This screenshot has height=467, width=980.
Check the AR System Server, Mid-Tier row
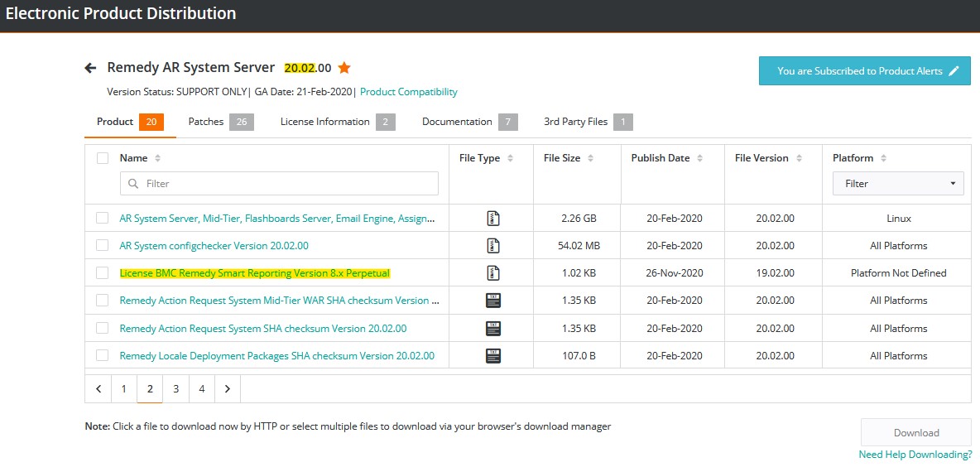tap(102, 219)
